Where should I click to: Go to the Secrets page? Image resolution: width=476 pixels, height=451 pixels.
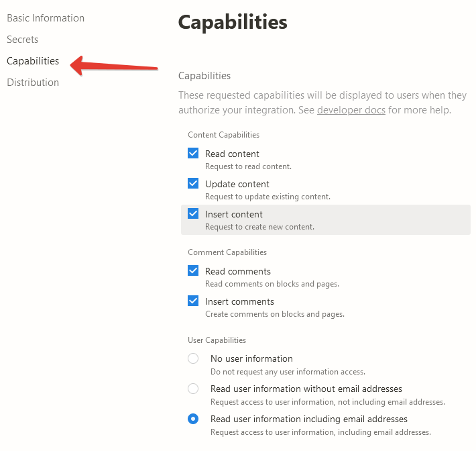22,40
